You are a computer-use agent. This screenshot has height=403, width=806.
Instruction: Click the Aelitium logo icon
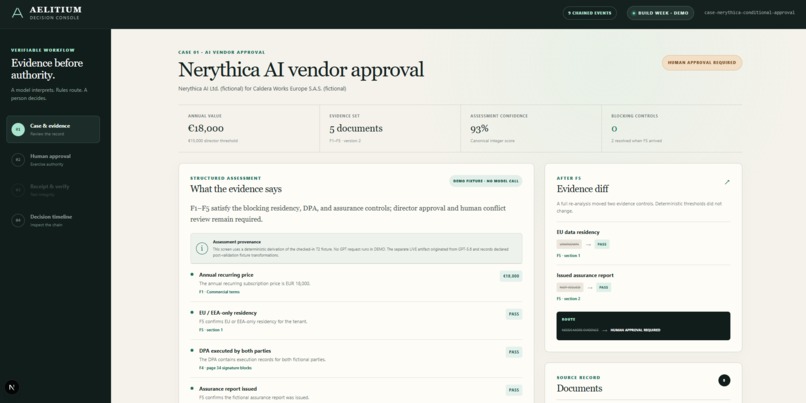17,13
